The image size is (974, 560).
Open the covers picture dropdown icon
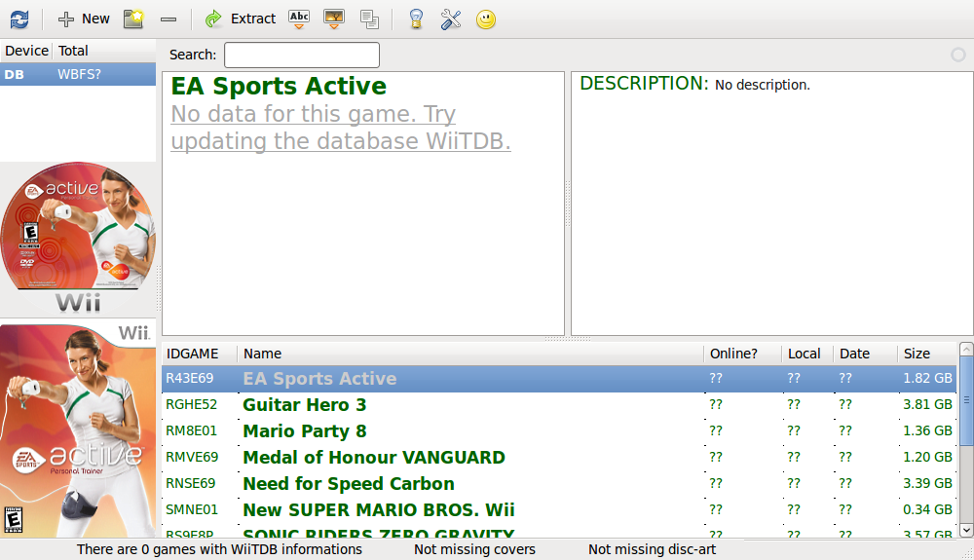(x=334, y=19)
